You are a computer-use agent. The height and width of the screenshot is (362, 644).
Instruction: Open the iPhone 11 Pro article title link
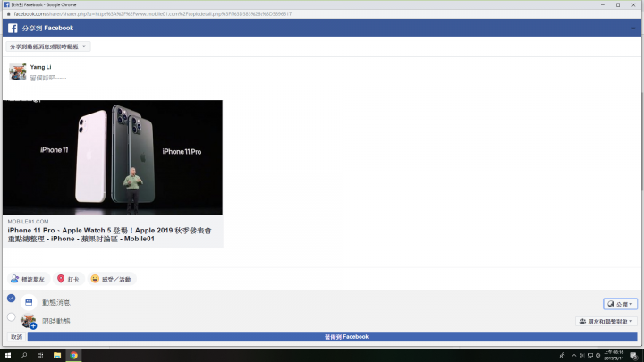pyautogui.click(x=110, y=234)
